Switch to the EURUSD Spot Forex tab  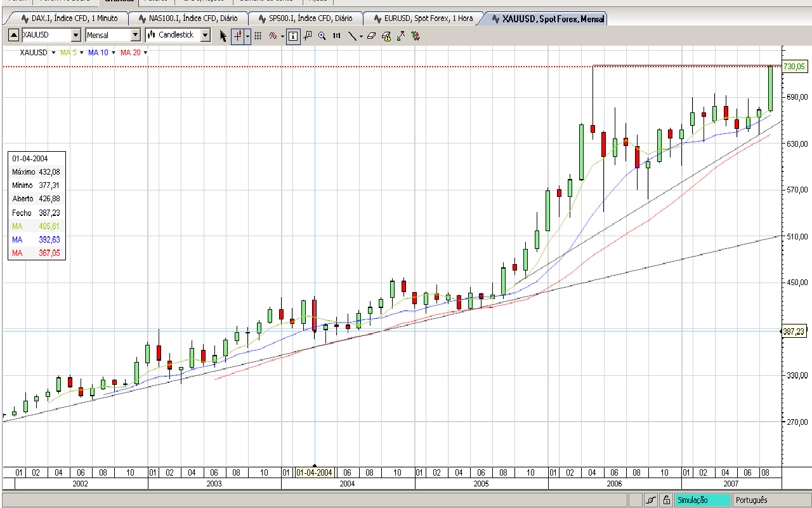422,18
